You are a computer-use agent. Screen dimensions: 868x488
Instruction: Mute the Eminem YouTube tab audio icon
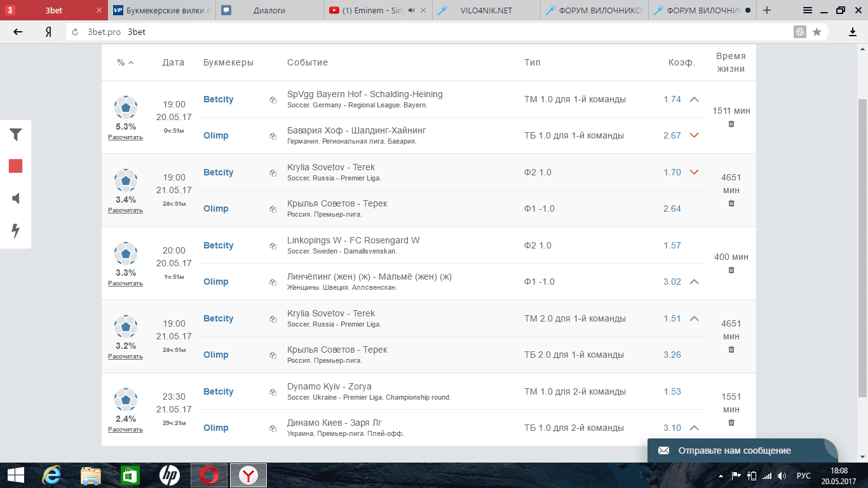(411, 10)
